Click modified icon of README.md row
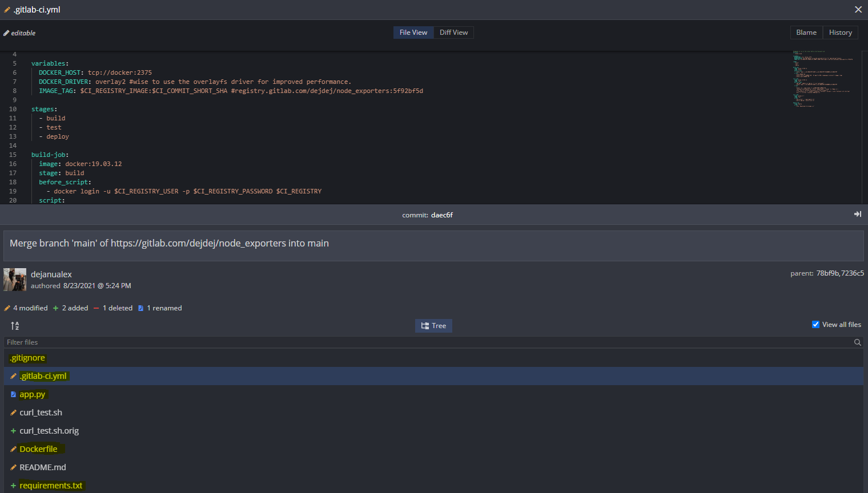Screen dimensions: 868x493 (13, 467)
